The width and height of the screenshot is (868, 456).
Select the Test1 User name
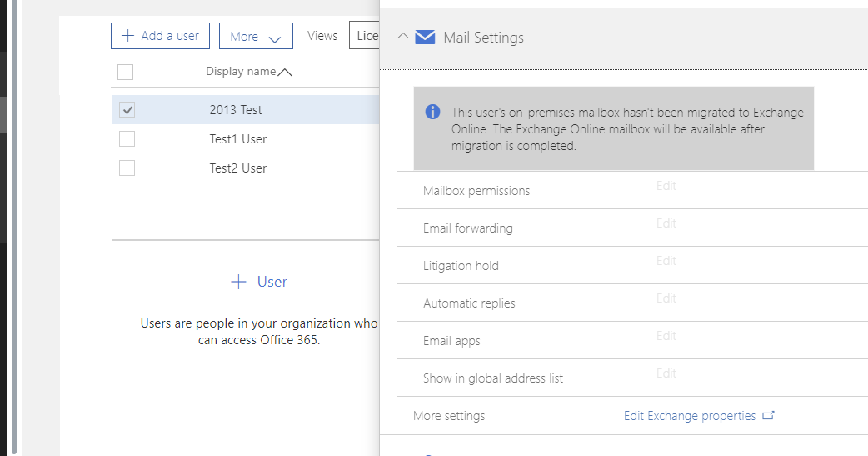238,139
